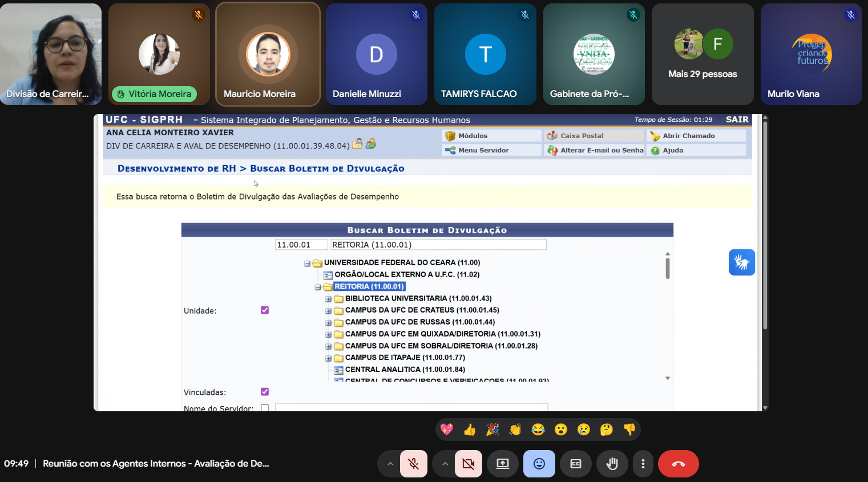Screen dimensions: 868x482
Task: Uncheck the Vinculadas checkbox
Action: (x=265, y=392)
